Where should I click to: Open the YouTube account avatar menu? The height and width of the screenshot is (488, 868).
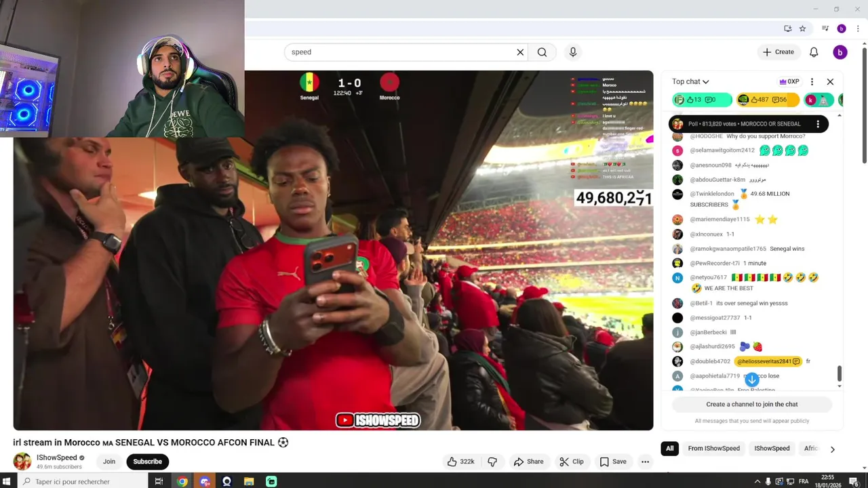[840, 52]
